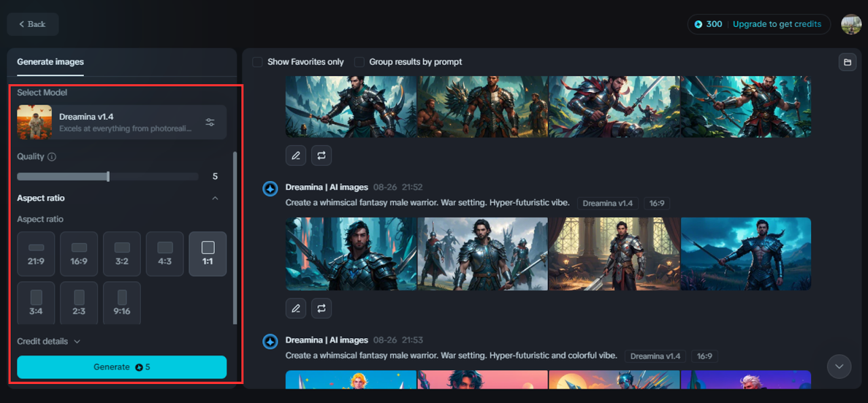
Task: Click Dreamina avatar icon of 21:53 post
Action: point(270,341)
